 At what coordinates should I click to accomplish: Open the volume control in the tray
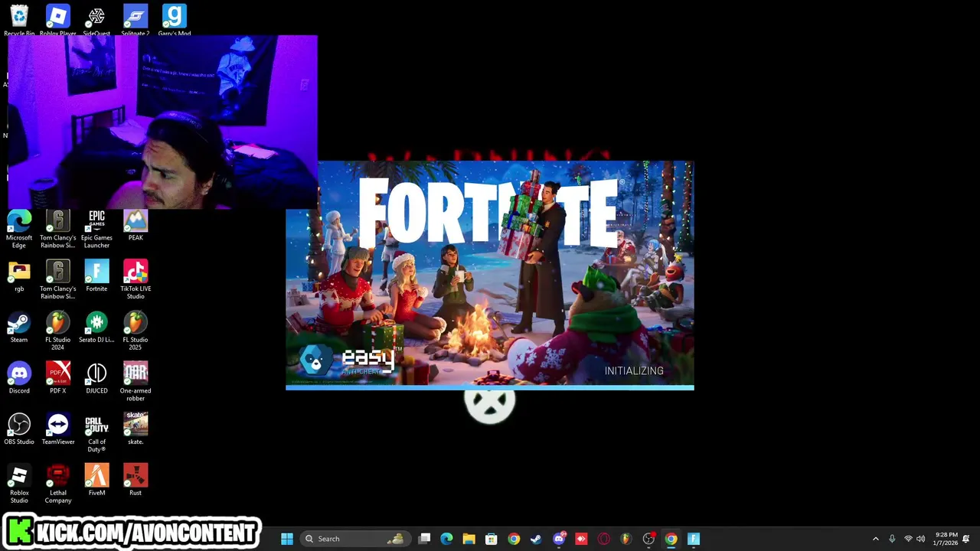pos(921,539)
